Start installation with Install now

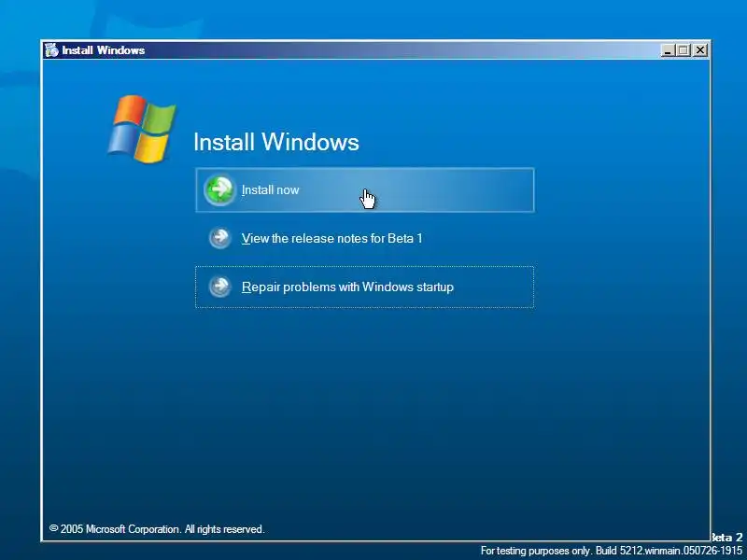coord(365,190)
